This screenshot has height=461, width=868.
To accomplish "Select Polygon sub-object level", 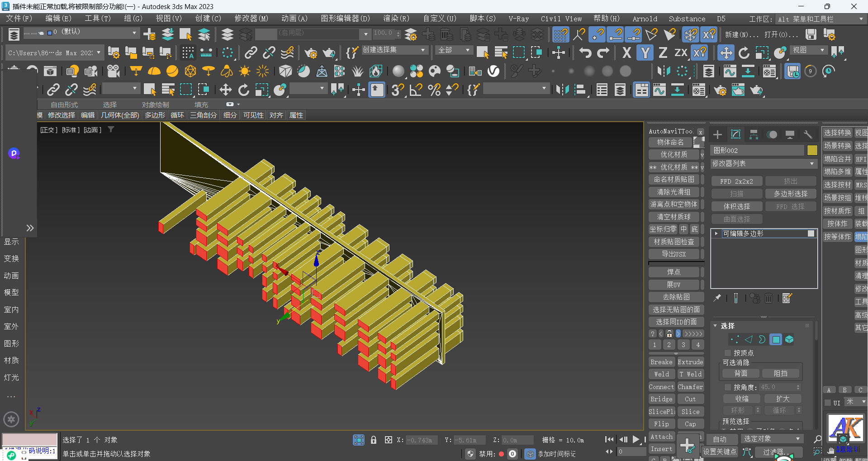I will [776, 339].
